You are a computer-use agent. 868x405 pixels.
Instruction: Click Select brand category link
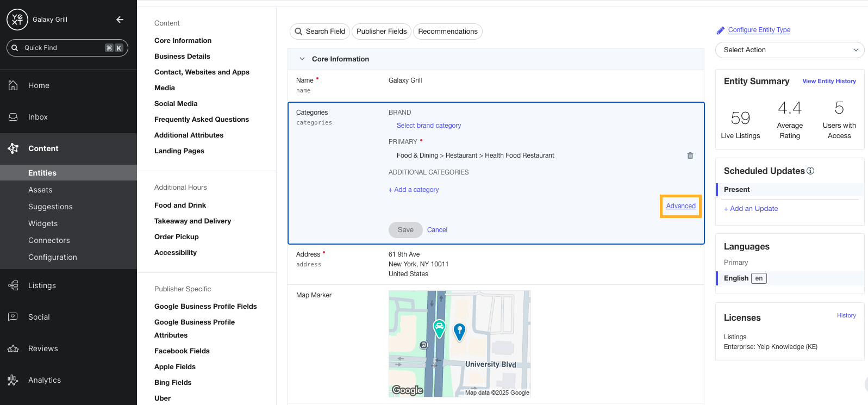pyautogui.click(x=428, y=126)
